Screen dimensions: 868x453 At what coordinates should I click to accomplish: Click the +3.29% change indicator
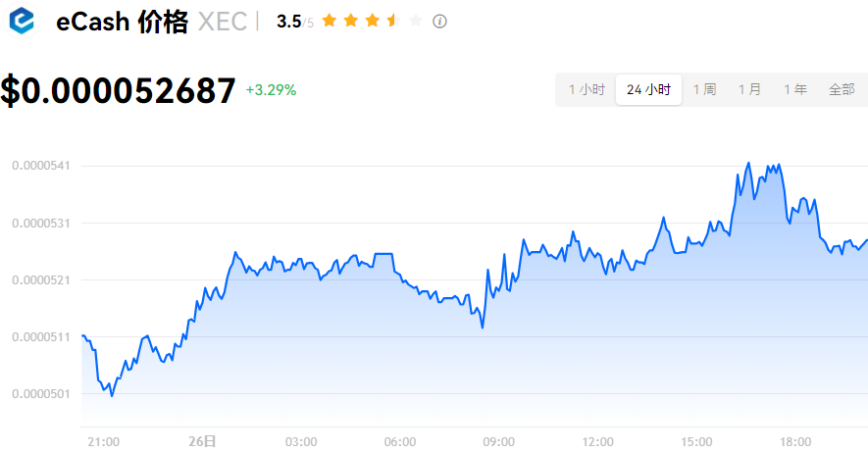[271, 90]
